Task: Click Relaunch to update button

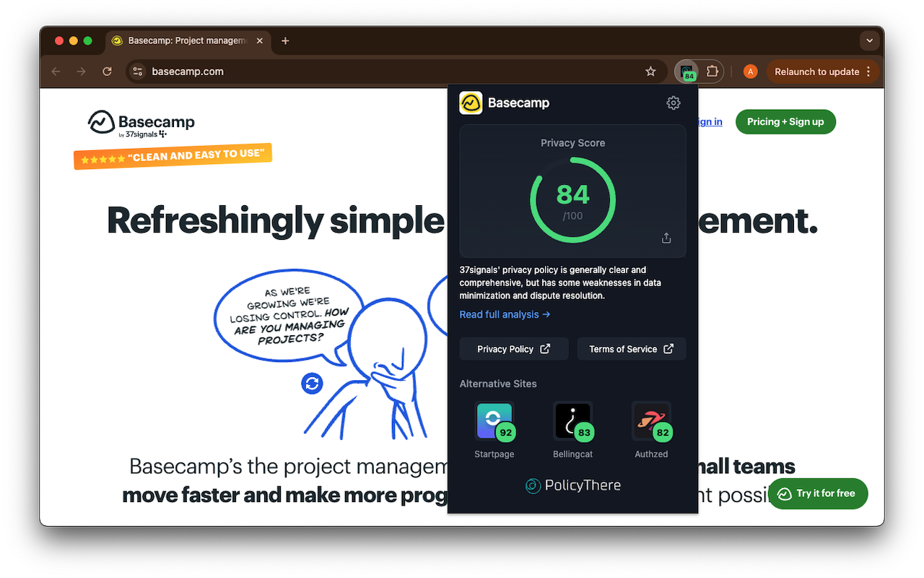Action: tap(816, 72)
